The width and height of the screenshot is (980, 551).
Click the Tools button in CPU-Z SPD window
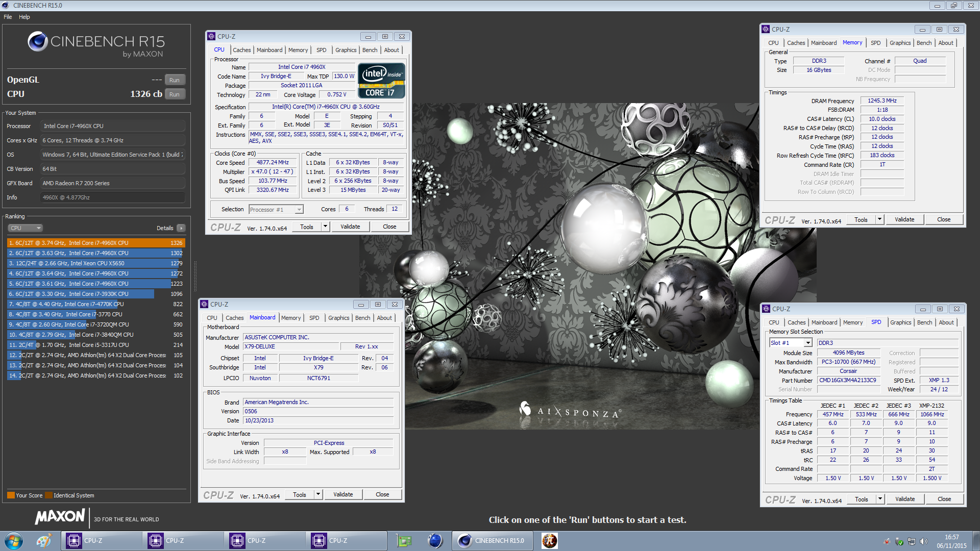coord(862,499)
